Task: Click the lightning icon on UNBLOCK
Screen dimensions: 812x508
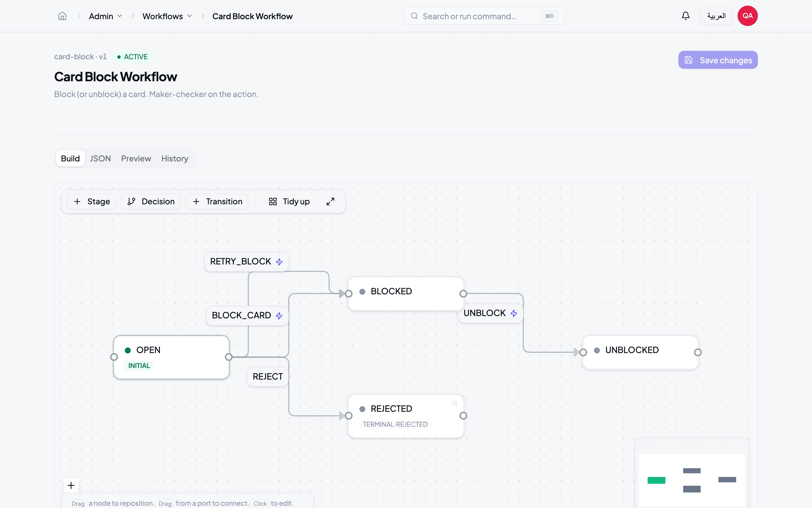Action: 514,314
